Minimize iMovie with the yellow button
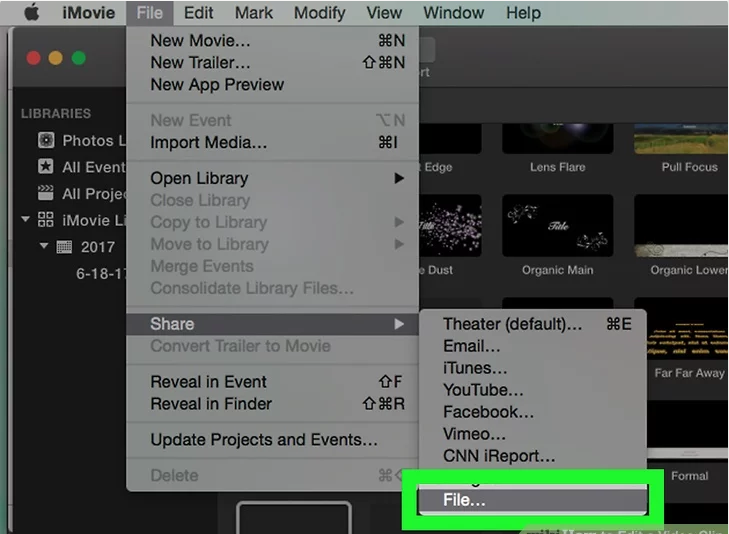 (56, 58)
